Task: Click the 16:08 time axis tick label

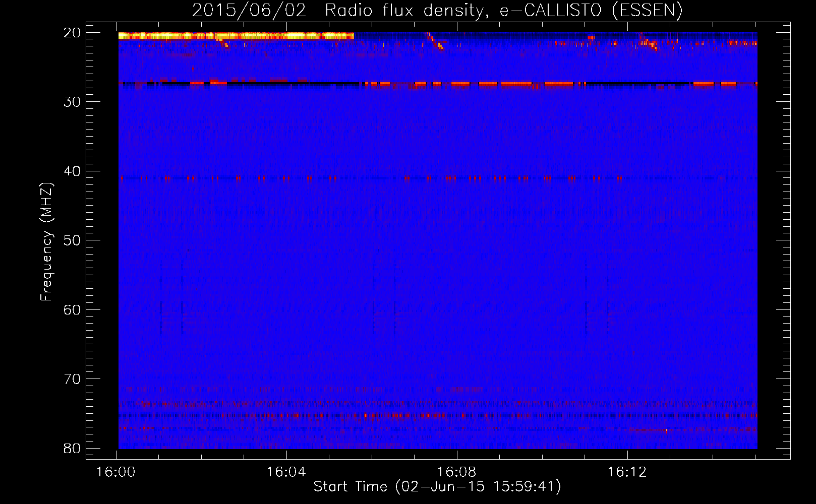Action: [457, 472]
